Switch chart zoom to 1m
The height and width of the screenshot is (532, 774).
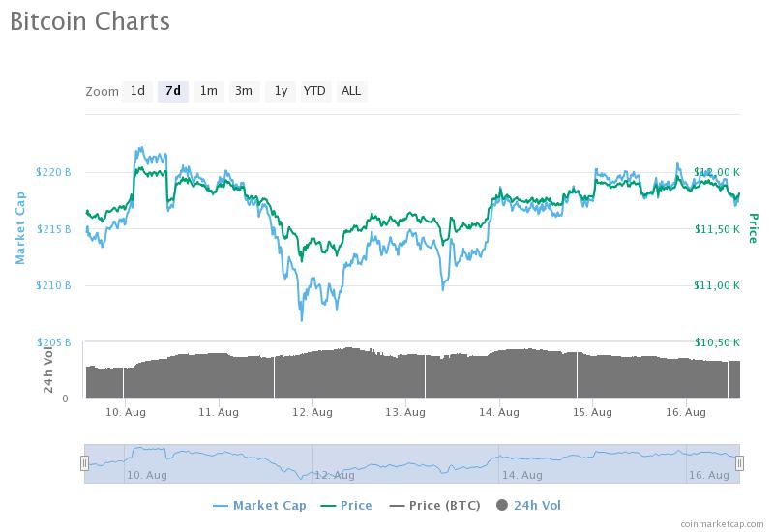(209, 91)
